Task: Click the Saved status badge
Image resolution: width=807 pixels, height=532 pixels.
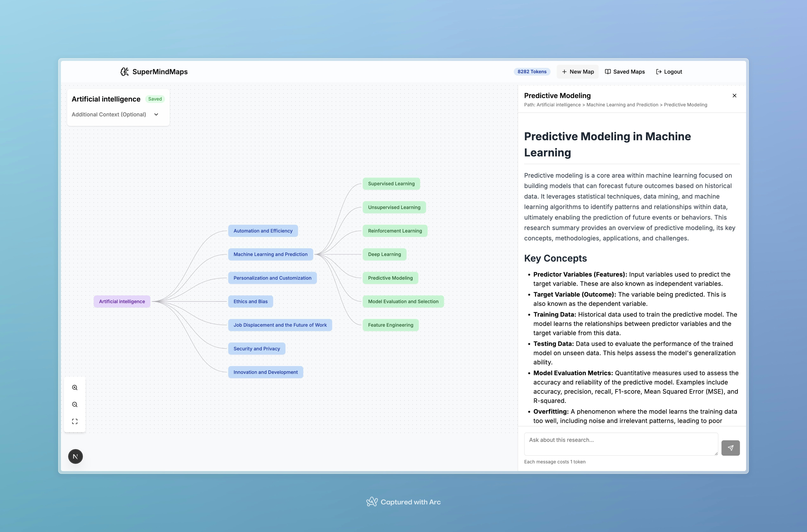Action: click(x=155, y=99)
